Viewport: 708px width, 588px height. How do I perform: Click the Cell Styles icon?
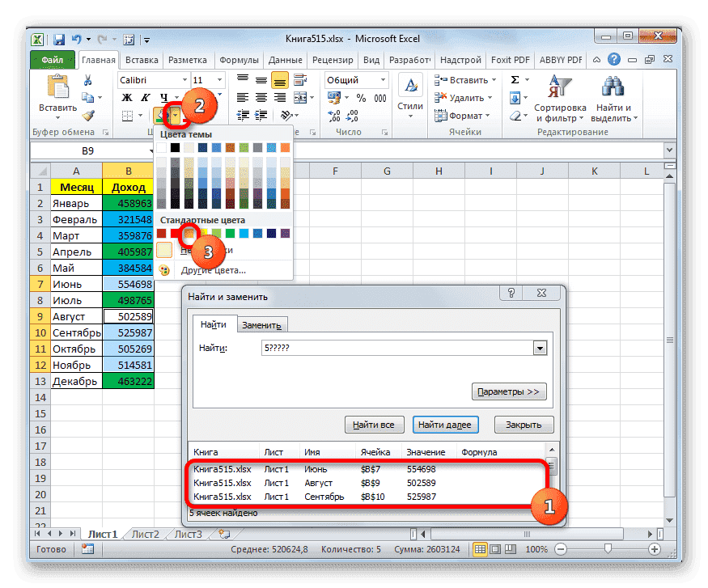[x=409, y=89]
